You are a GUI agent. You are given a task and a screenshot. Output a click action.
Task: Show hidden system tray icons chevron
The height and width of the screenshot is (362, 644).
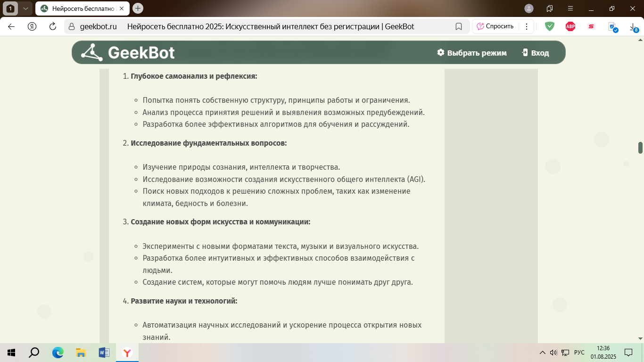click(542, 353)
